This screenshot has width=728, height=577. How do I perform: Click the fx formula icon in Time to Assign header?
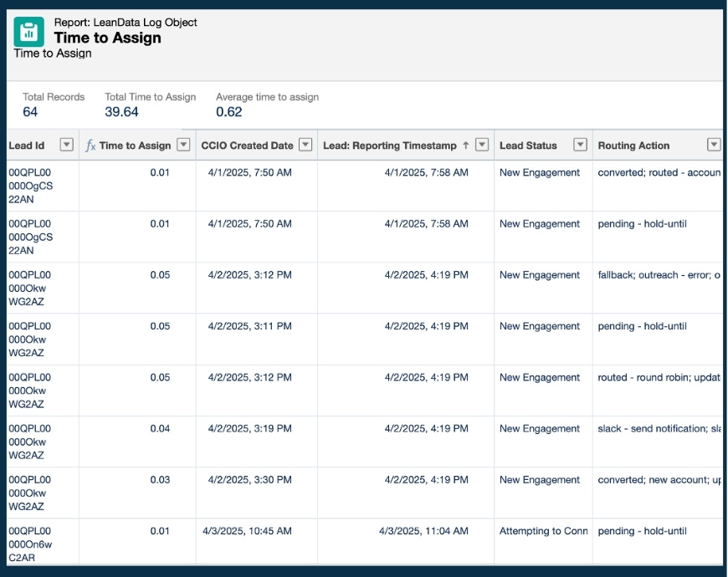coord(90,146)
